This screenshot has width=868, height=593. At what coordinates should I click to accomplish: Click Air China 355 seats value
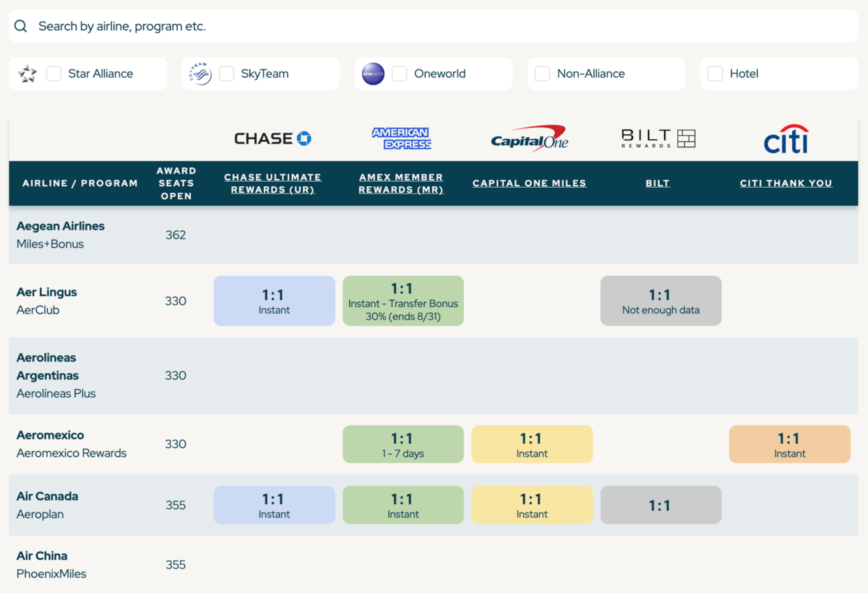point(176,565)
